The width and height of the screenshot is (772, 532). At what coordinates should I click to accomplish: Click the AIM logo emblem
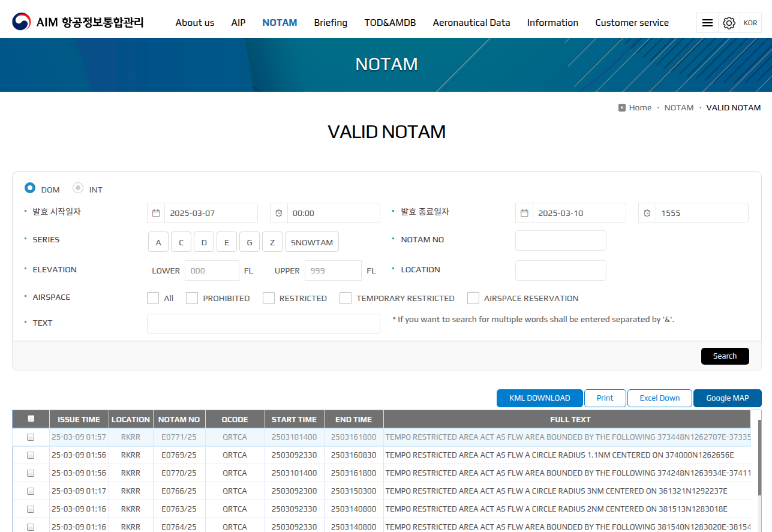point(22,22)
